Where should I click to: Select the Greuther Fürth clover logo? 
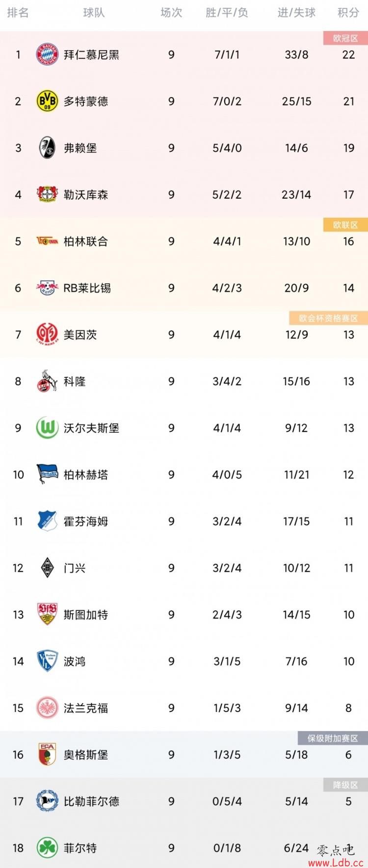(47, 848)
